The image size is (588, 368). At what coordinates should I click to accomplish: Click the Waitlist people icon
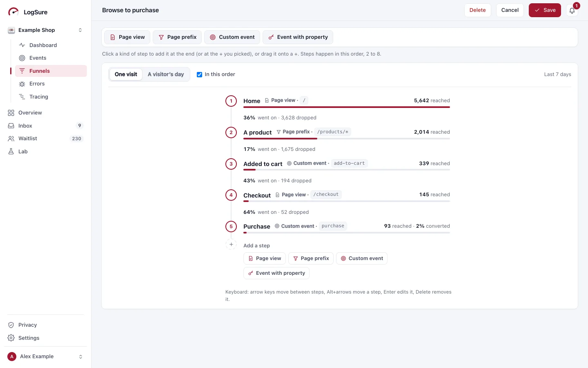11,139
